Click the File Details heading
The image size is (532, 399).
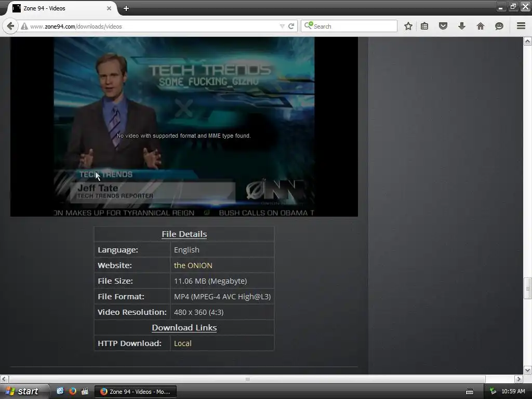[x=184, y=234]
